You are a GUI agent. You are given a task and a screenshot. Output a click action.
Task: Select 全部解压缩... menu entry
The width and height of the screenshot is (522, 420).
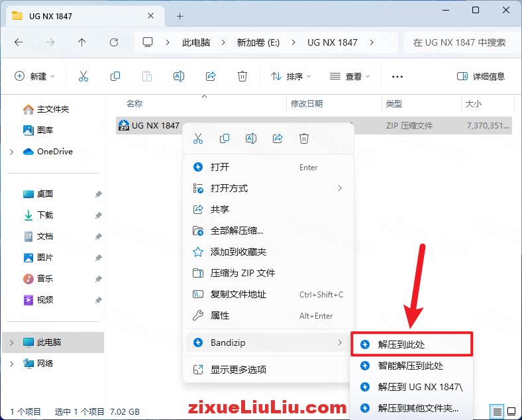click(x=269, y=231)
